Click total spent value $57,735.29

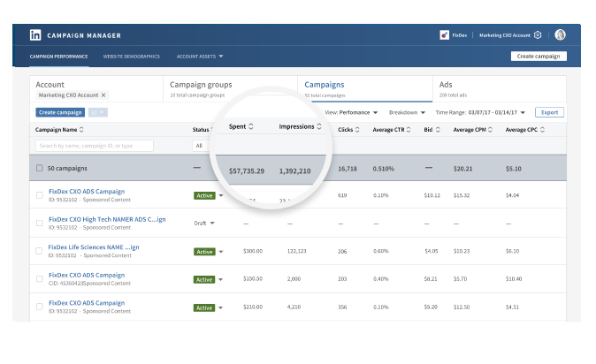point(247,171)
